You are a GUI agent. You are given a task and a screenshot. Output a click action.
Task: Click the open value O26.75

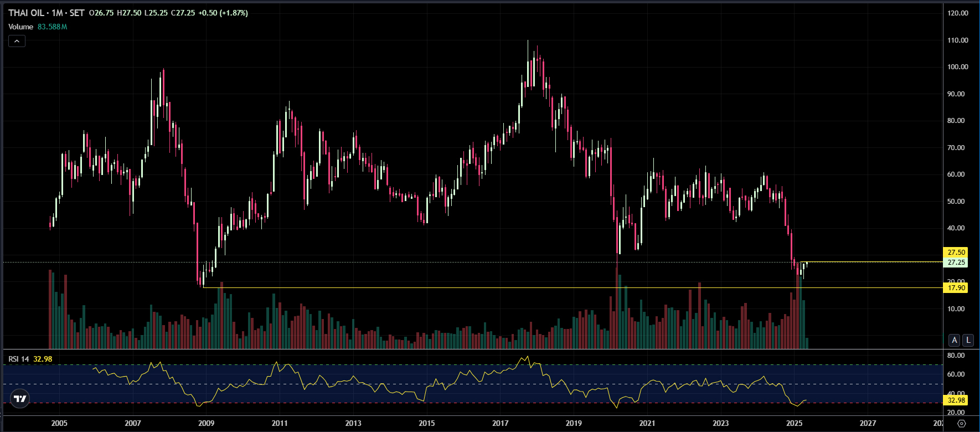[x=101, y=13]
